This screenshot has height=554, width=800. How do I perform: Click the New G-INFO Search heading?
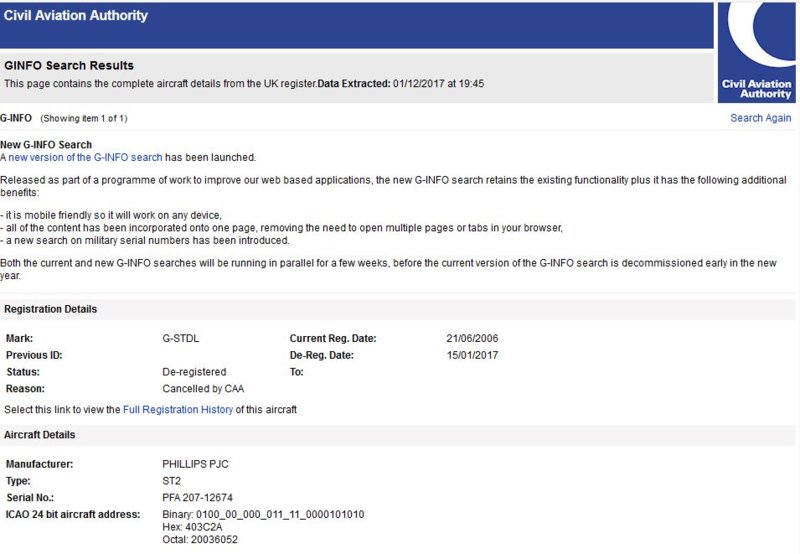(x=46, y=144)
